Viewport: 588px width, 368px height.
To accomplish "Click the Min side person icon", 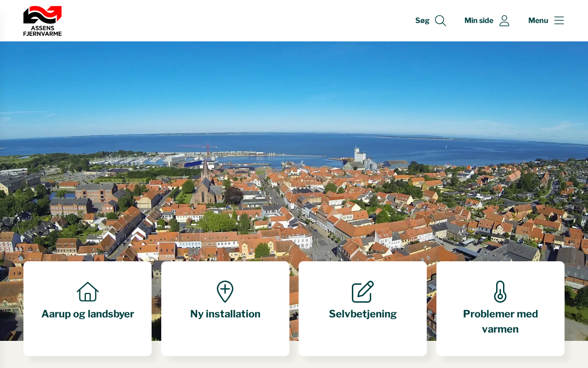I will (504, 21).
